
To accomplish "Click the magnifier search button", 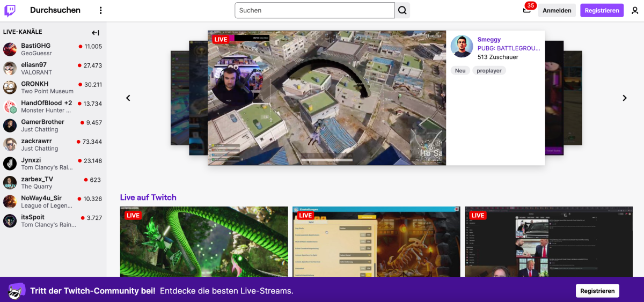I will click(402, 10).
